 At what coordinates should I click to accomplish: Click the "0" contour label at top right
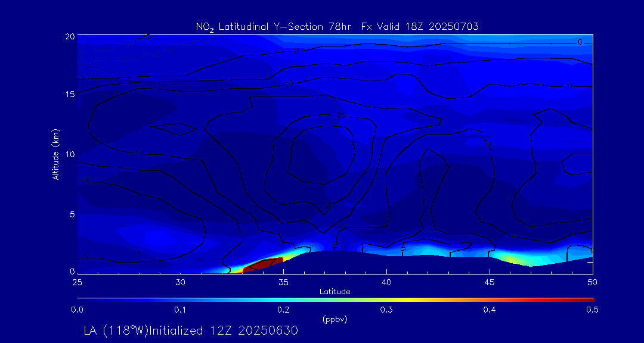(580, 42)
